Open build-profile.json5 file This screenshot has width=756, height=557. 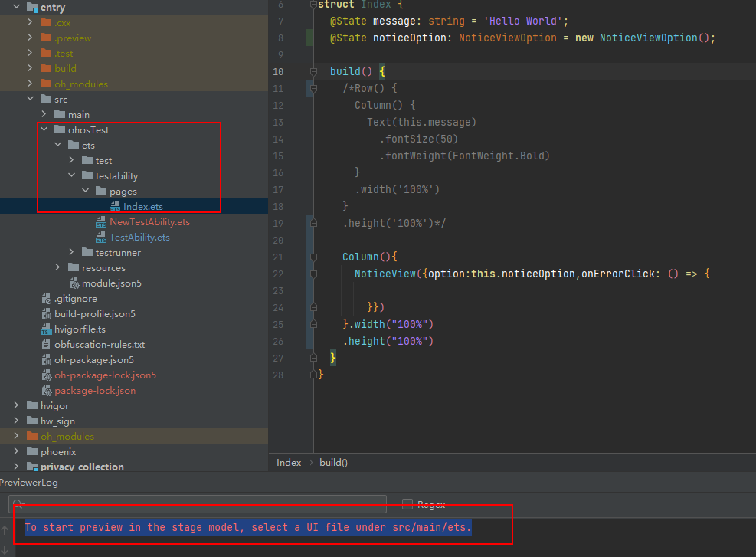[x=94, y=314]
